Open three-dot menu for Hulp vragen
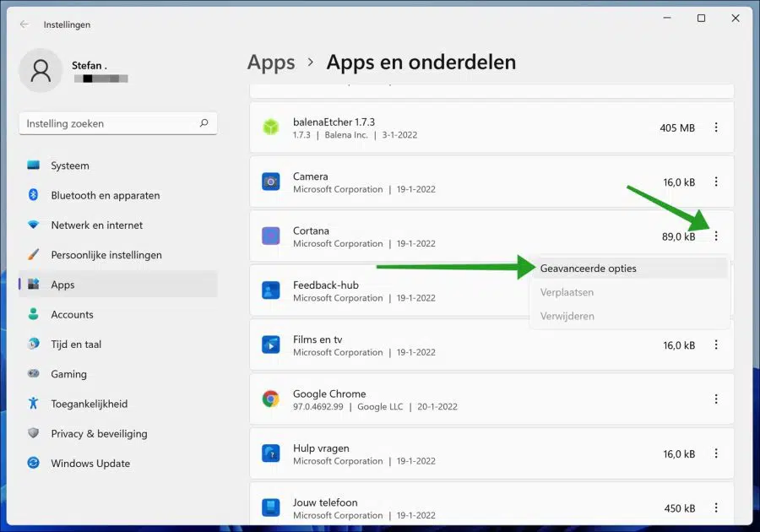This screenshot has height=532, width=760. click(x=716, y=453)
